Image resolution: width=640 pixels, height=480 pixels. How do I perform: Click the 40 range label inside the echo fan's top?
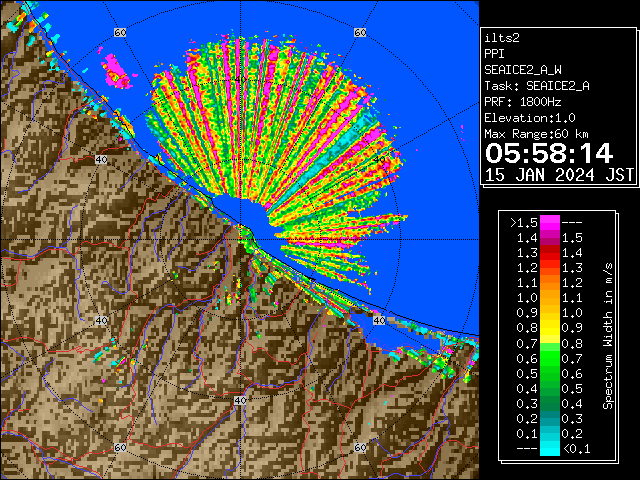(241, 79)
